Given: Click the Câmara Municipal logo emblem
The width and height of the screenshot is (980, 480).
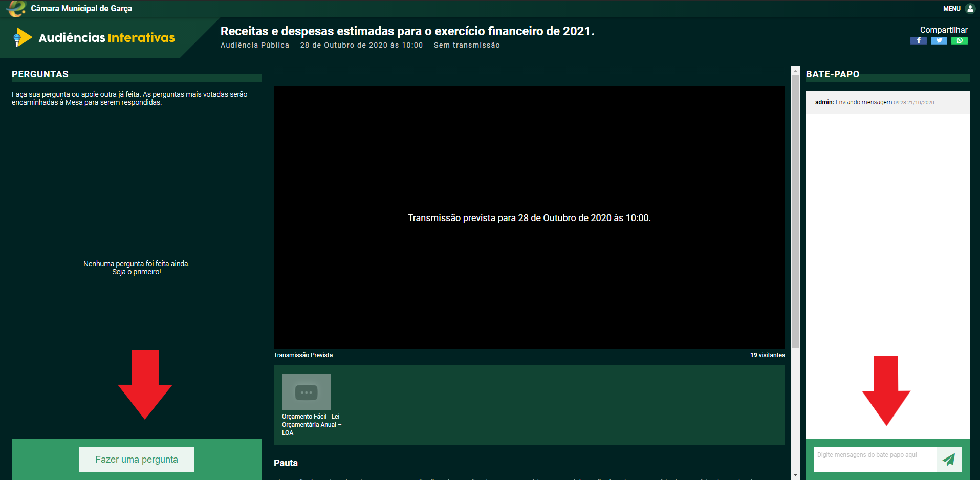Looking at the screenshot, I should click(16, 9).
